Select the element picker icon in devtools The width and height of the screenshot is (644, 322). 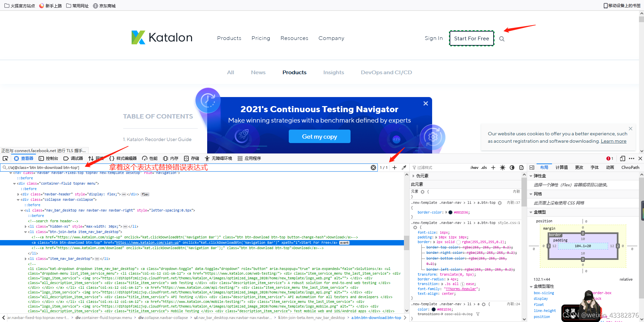tap(5, 158)
